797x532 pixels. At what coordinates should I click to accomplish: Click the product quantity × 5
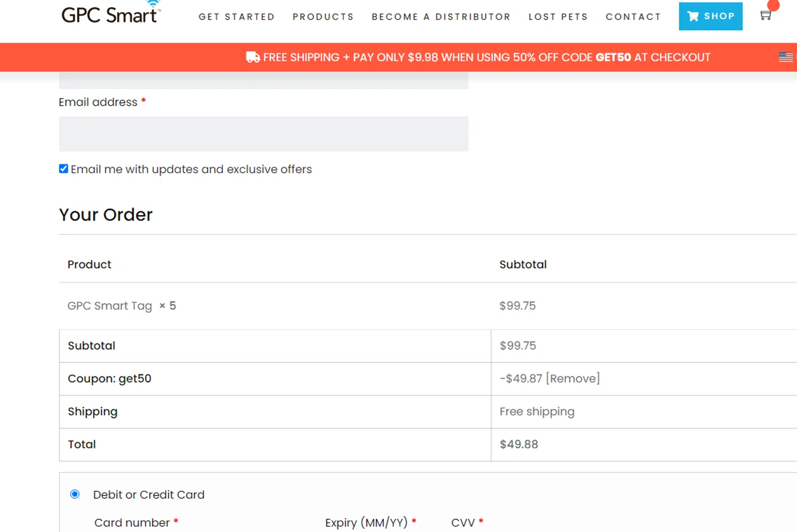coord(167,306)
